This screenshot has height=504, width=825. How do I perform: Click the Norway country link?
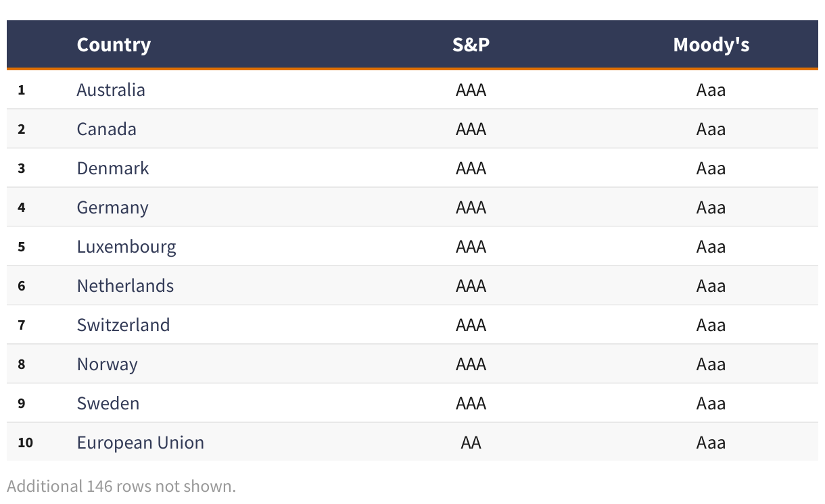107,364
